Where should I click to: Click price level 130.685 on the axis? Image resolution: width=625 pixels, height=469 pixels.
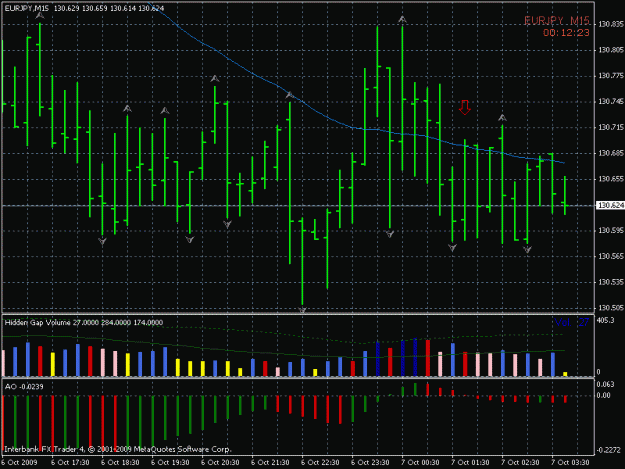coord(610,153)
